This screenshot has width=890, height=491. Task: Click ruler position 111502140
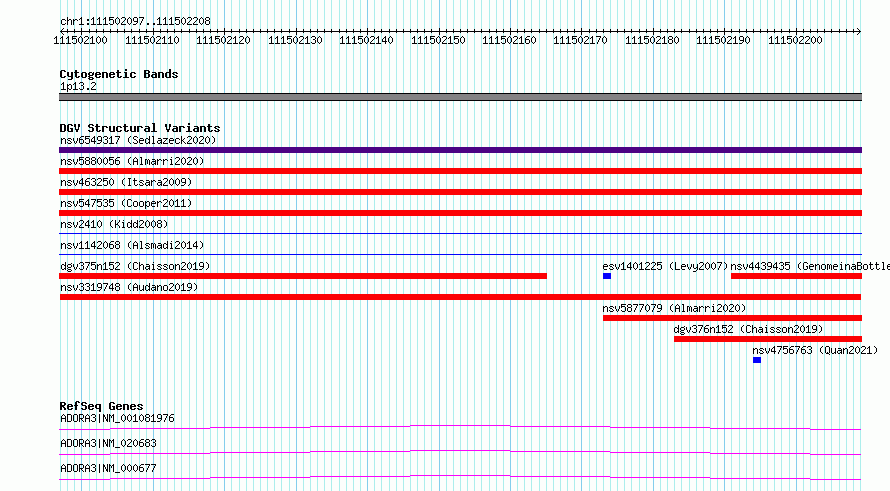pos(366,40)
